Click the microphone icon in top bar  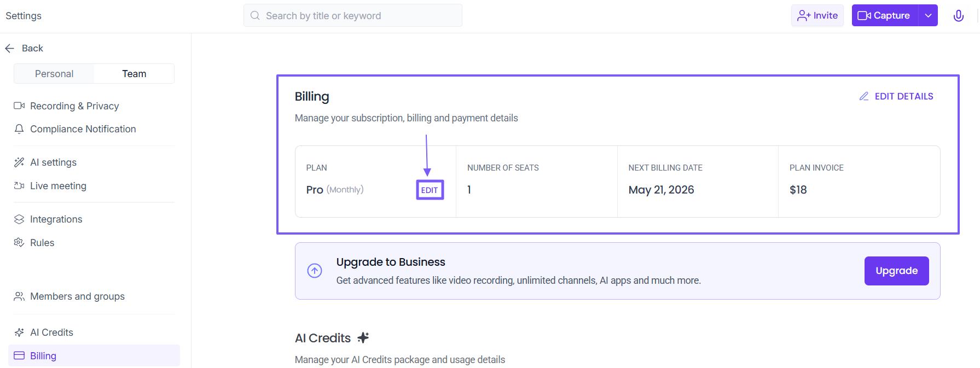click(958, 16)
